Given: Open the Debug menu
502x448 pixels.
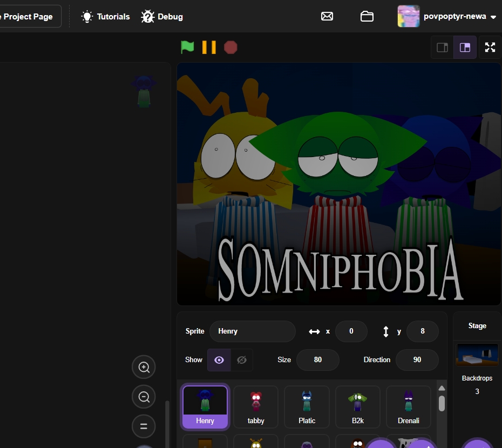Looking at the screenshot, I should 162,17.
